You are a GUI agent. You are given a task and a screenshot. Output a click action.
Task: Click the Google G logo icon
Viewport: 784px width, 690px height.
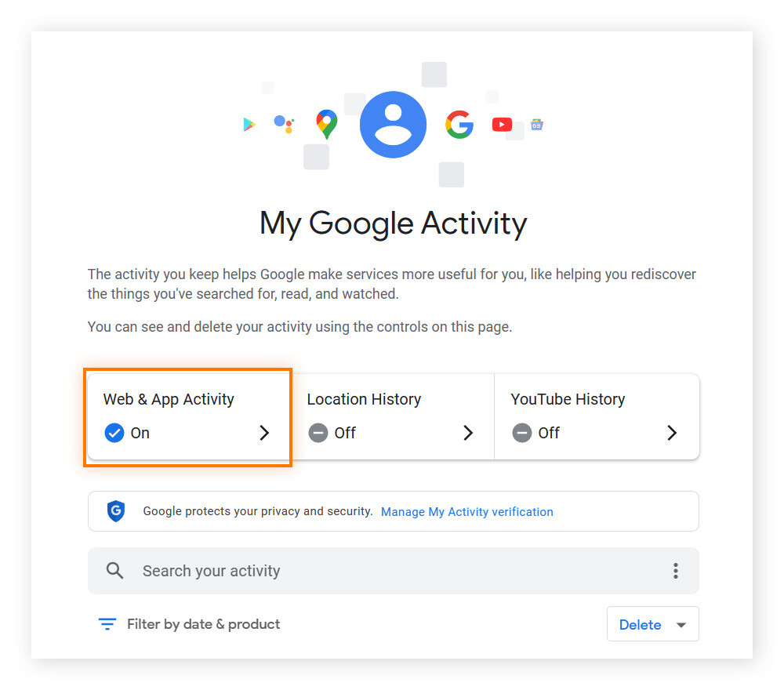459,124
